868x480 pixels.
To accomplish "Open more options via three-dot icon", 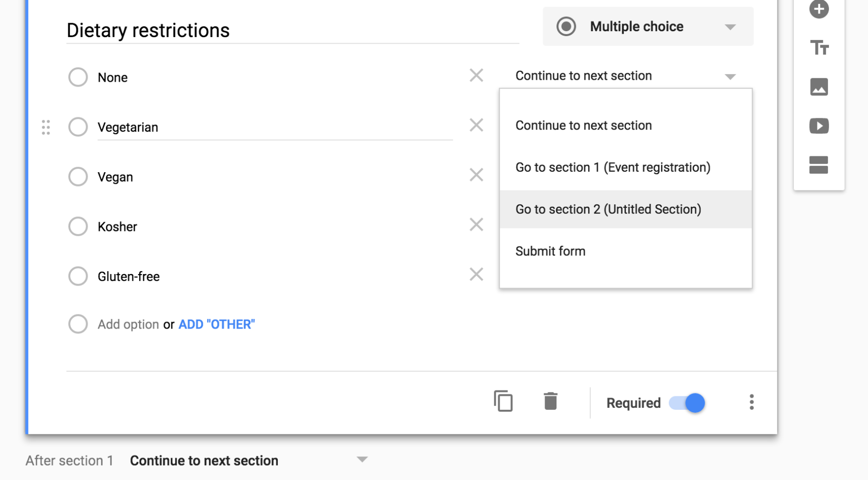I will coord(752,402).
